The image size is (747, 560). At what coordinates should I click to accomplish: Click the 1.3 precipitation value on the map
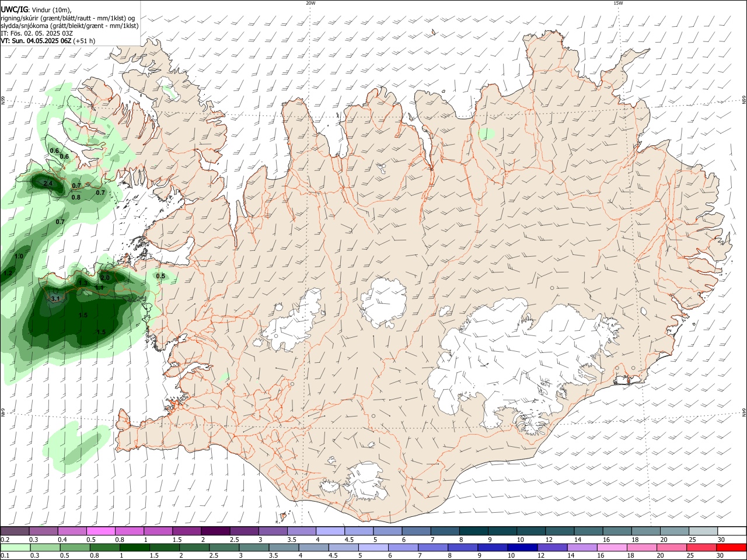83,283
